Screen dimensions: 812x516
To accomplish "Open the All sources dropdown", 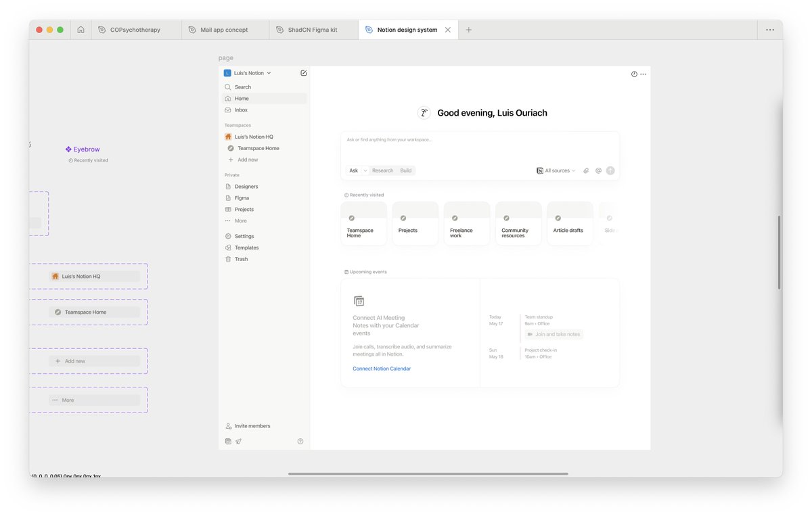I will point(556,171).
